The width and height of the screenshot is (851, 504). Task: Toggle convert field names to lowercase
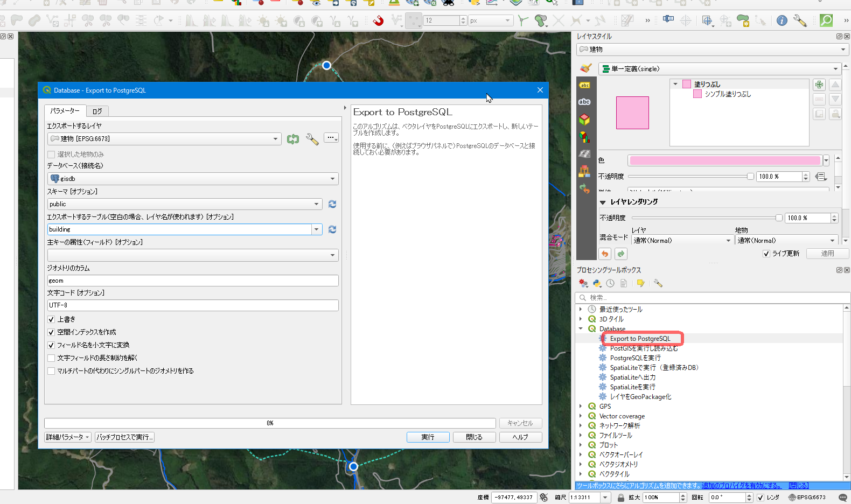point(51,345)
